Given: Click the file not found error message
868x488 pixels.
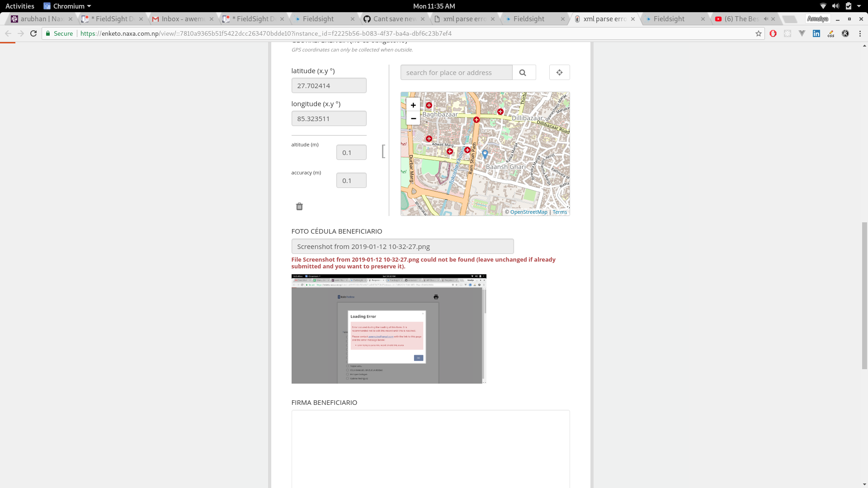Looking at the screenshot, I should [x=423, y=263].
